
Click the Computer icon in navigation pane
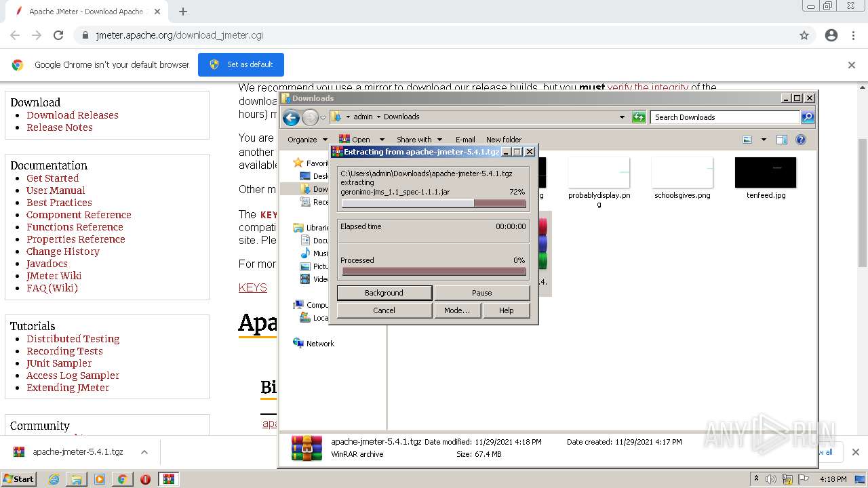(298, 305)
